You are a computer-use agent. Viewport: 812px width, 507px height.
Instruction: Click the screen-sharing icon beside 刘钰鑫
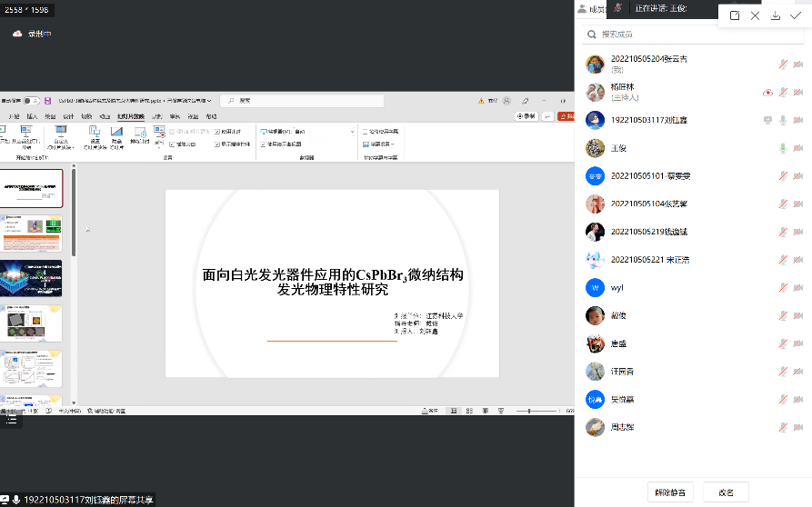point(767,120)
